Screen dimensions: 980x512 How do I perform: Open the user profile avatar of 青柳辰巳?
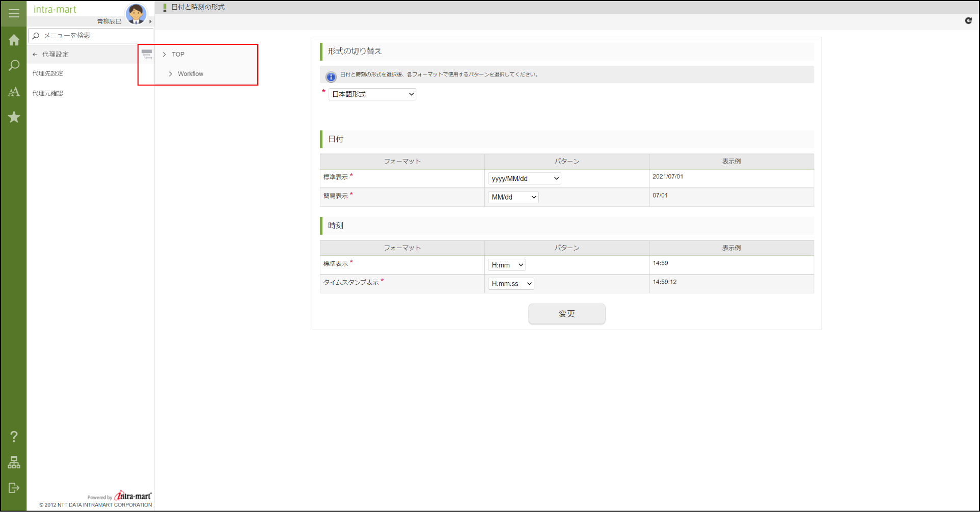pyautogui.click(x=136, y=13)
